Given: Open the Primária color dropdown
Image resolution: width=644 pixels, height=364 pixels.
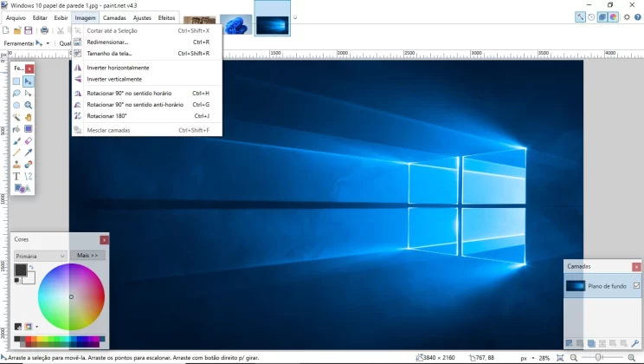Looking at the screenshot, I should click(x=40, y=256).
